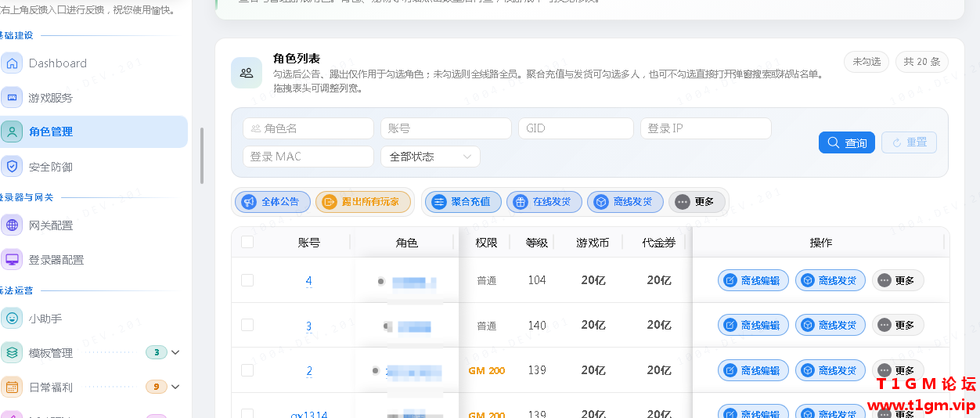Screen dimensions: 980x418
Task: Click the 角色列表 users icon
Action: pos(247,73)
